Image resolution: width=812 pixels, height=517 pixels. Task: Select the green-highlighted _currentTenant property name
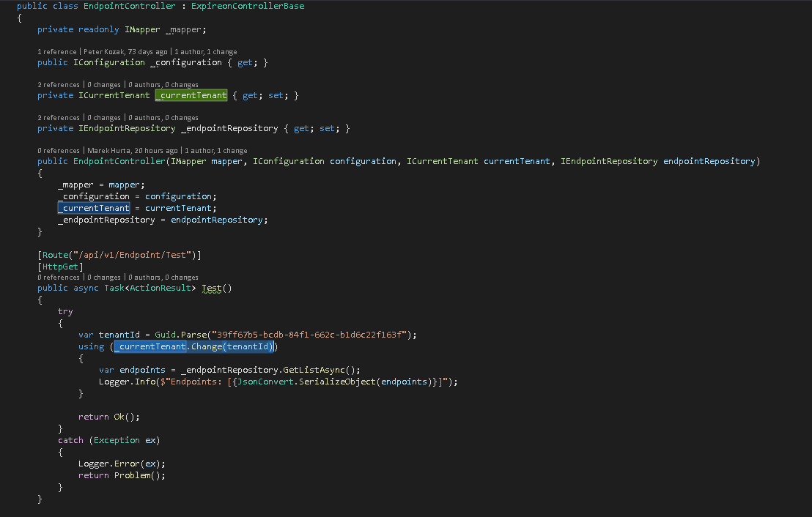click(x=191, y=96)
